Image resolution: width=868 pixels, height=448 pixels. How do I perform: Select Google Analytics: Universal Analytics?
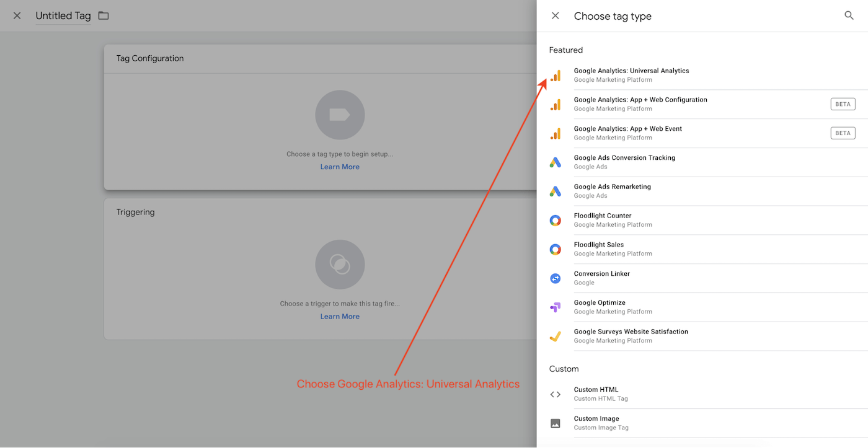pos(702,75)
